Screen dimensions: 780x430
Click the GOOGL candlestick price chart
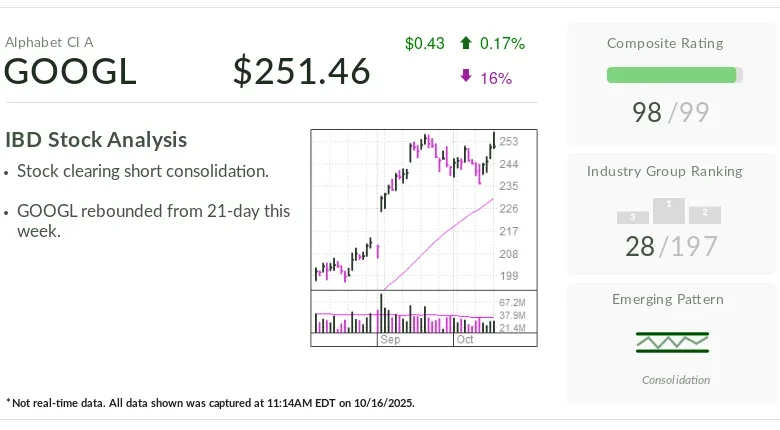tap(404, 210)
